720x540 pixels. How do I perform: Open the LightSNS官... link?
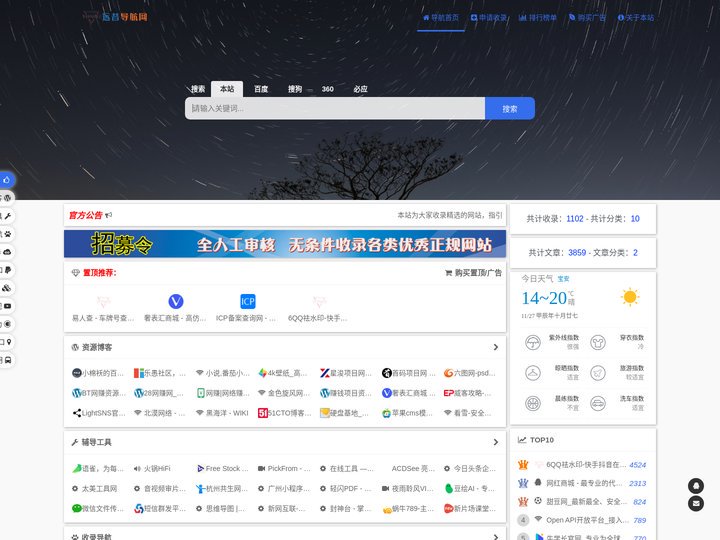click(x=99, y=413)
